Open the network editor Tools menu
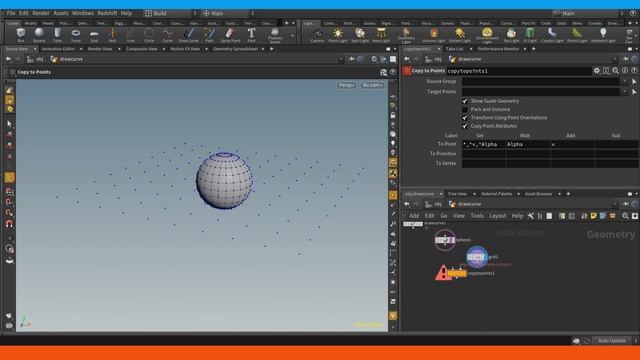The image size is (640, 360). click(x=477, y=216)
